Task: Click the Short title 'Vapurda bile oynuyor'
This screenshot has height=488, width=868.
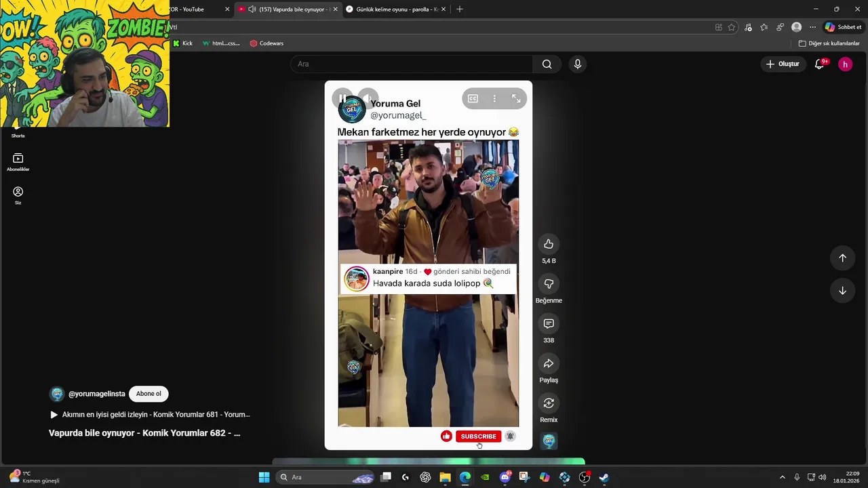Action: tap(144, 433)
